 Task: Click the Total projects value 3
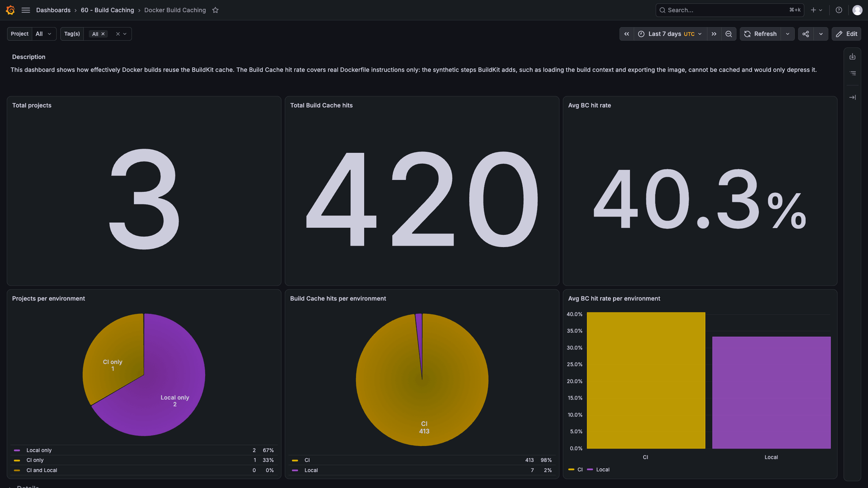[x=144, y=198]
